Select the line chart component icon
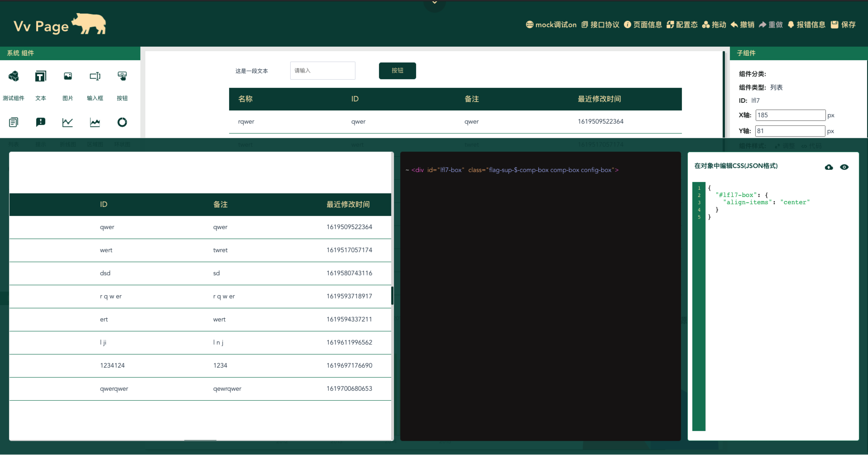Image resolution: width=868 pixels, height=455 pixels. click(68, 122)
